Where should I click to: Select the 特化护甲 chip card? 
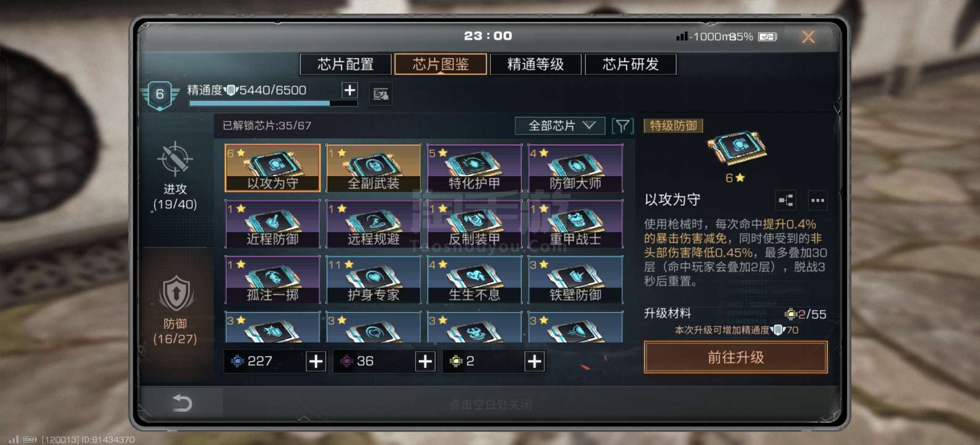tap(475, 168)
